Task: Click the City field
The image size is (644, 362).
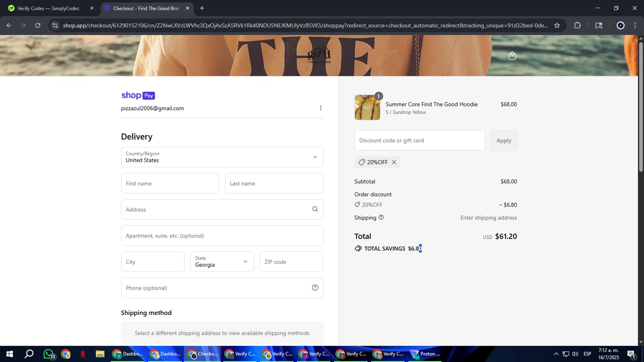Action: [x=152, y=262]
